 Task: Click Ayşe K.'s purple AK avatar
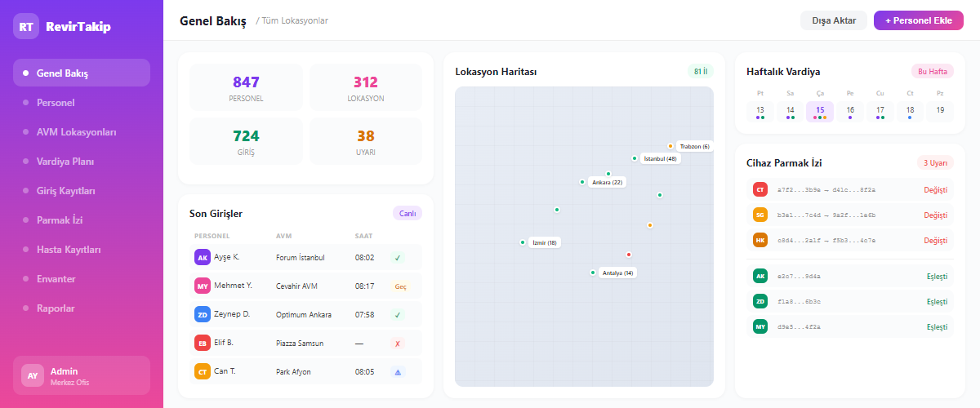coord(203,257)
